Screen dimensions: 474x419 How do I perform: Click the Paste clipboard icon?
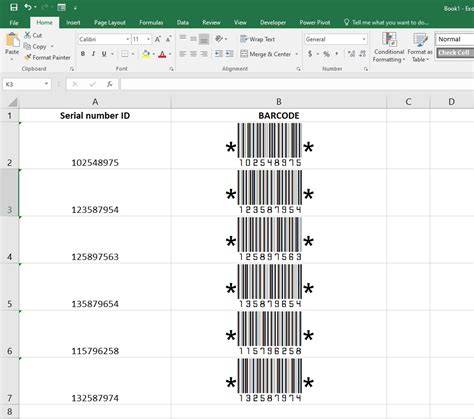tap(12, 40)
